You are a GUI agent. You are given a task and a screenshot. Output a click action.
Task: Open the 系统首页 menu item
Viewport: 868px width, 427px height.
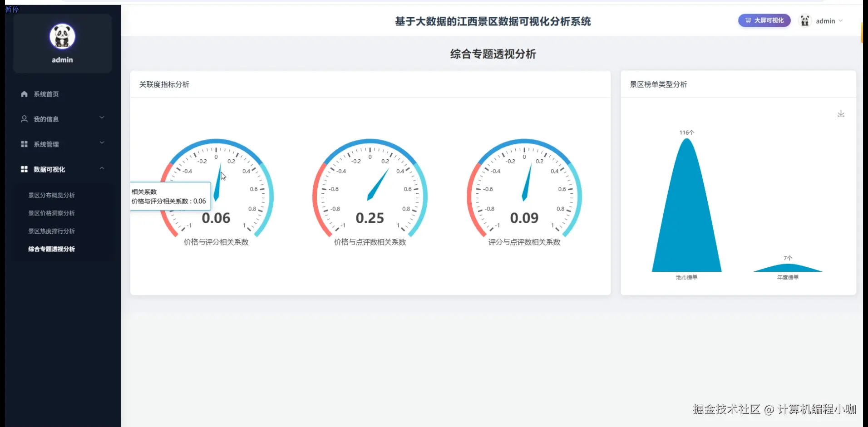pos(63,94)
